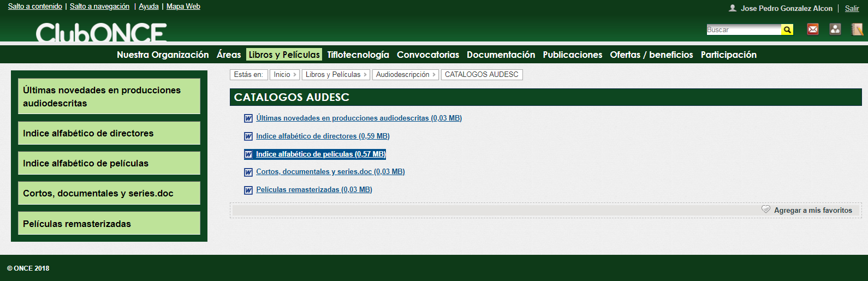Click the user silhouette icon beside Jose Pedro
Image resolution: width=868 pixels, height=281 pixels.
(x=733, y=8)
